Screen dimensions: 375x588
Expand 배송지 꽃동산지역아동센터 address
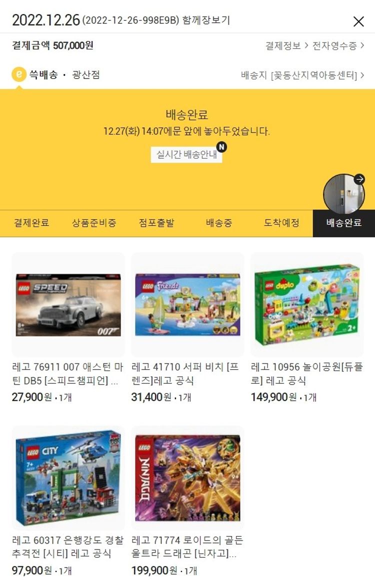pos(302,75)
